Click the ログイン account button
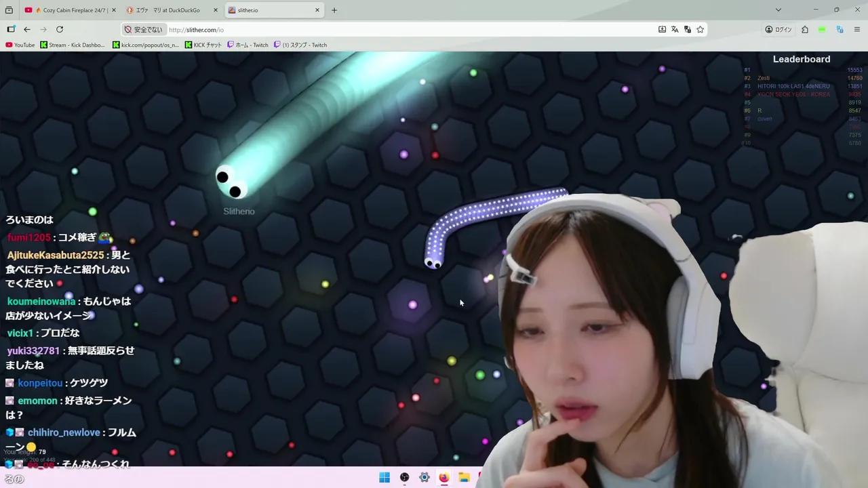868x488 pixels. click(x=778, y=29)
